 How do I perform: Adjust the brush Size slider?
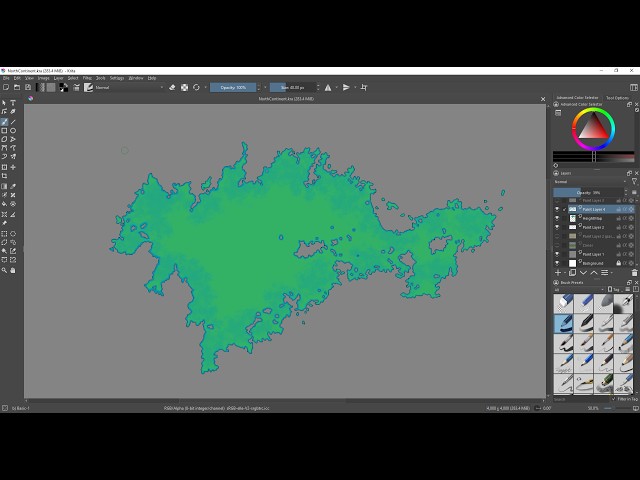point(293,87)
